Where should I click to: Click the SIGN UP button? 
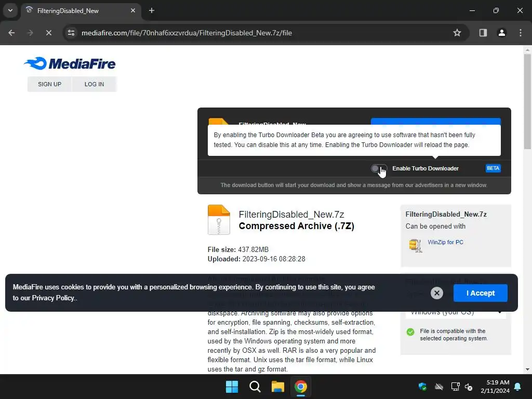click(x=49, y=84)
